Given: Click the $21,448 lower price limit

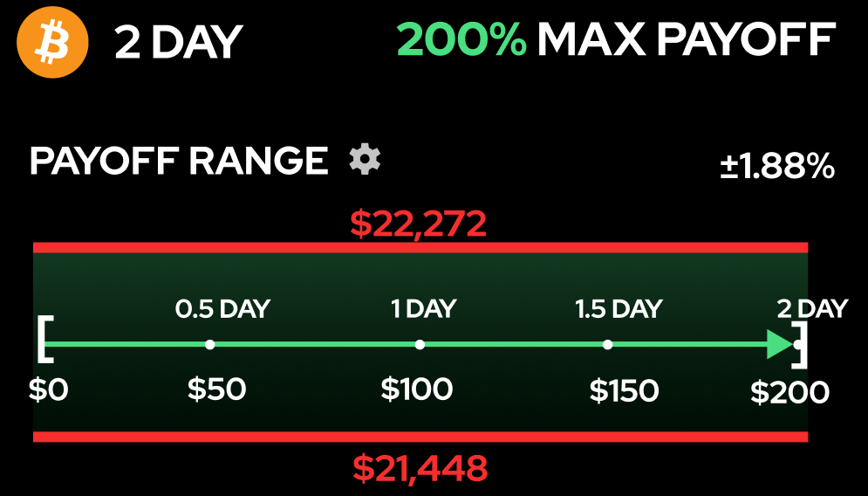Looking at the screenshot, I should coord(420,469).
